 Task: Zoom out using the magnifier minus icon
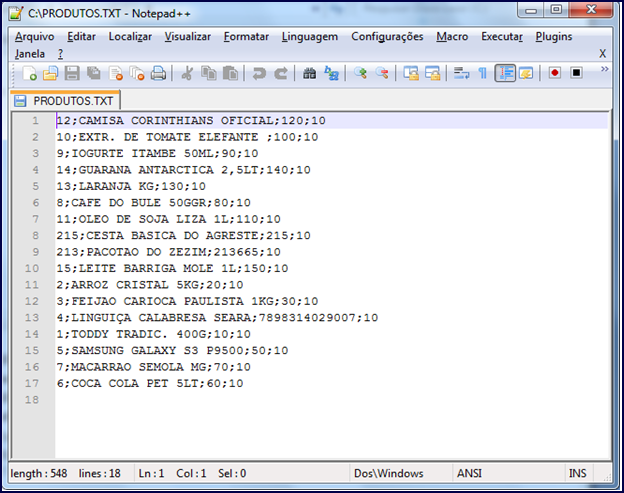point(382,73)
